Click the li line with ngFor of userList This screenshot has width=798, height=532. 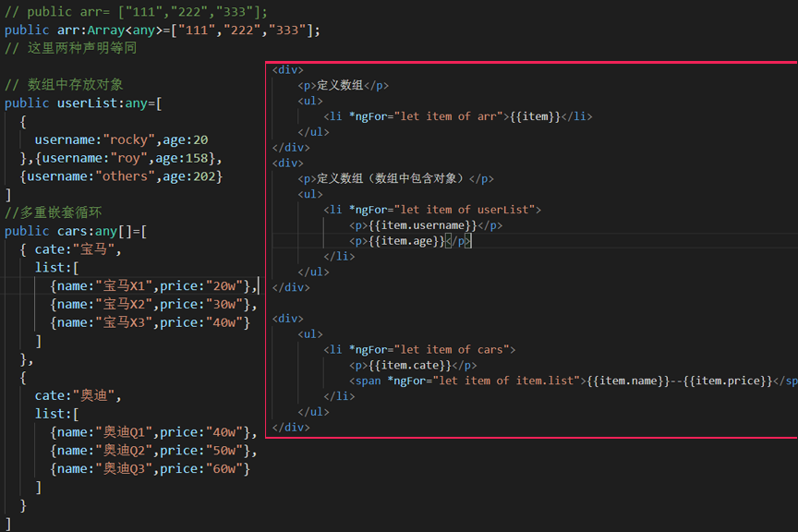(x=432, y=210)
